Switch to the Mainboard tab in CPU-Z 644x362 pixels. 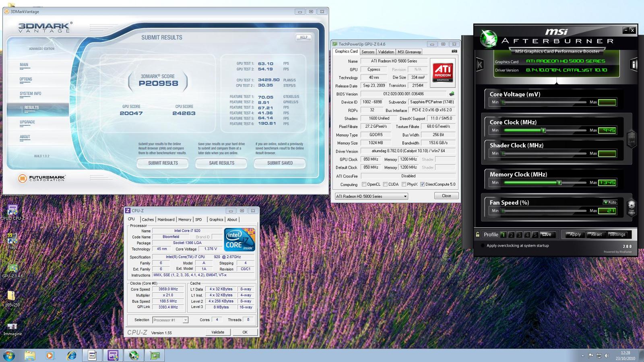[x=166, y=219]
